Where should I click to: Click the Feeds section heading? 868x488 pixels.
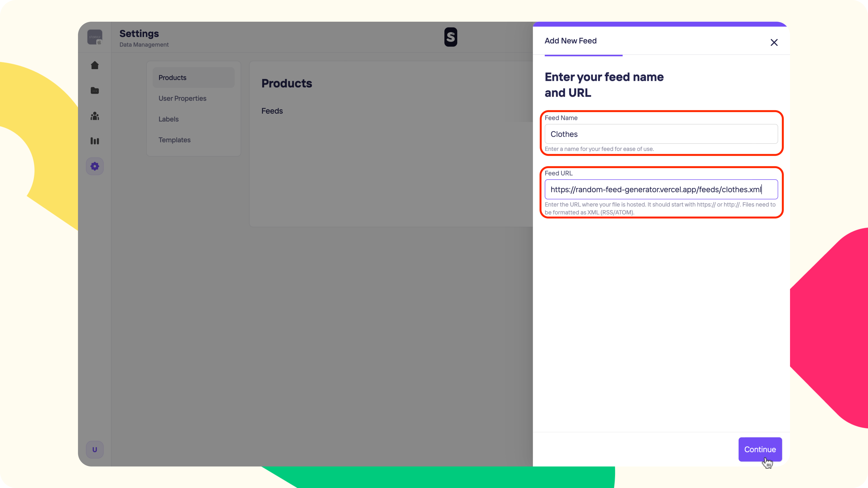(272, 111)
